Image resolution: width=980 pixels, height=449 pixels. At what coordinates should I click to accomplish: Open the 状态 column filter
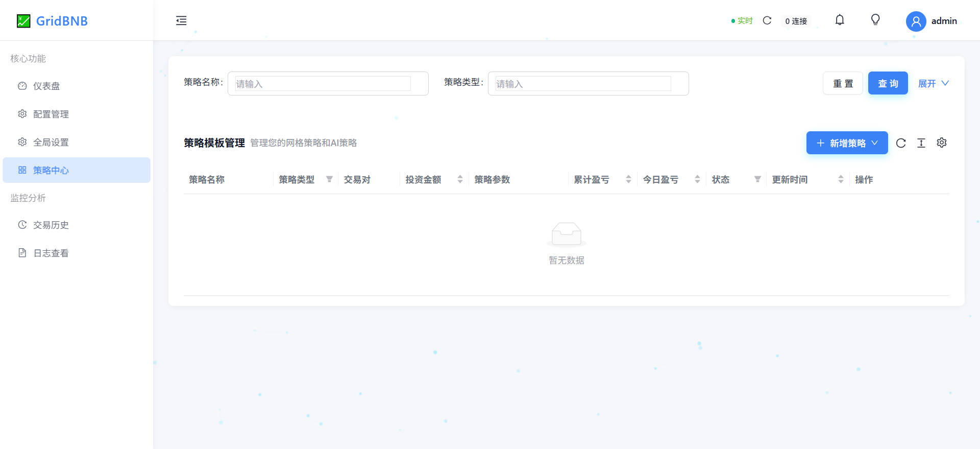757,179
